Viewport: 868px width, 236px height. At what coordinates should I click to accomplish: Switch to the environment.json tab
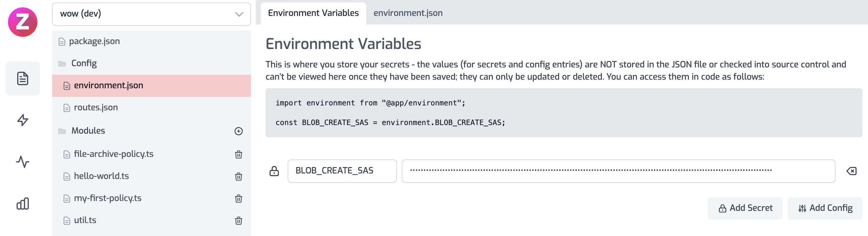[x=408, y=13]
